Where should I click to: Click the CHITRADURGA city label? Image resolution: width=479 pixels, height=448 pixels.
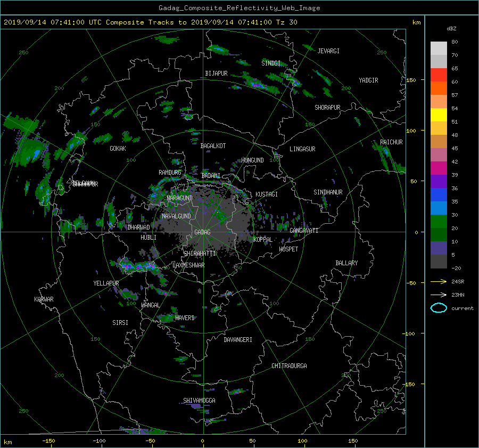tap(290, 366)
